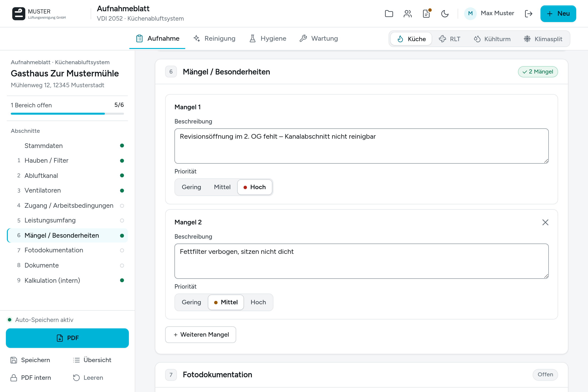Image resolution: width=588 pixels, height=392 pixels.
Task: Toggle dark mode with the moon icon
Action: pyautogui.click(x=445, y=13)
